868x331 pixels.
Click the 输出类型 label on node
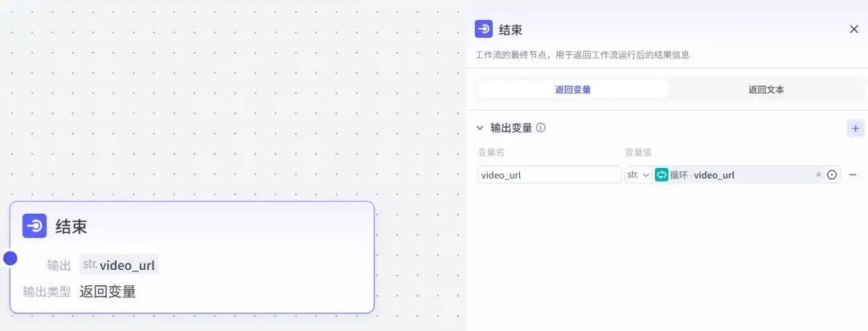pyautogui.click(x=47, y=292)
